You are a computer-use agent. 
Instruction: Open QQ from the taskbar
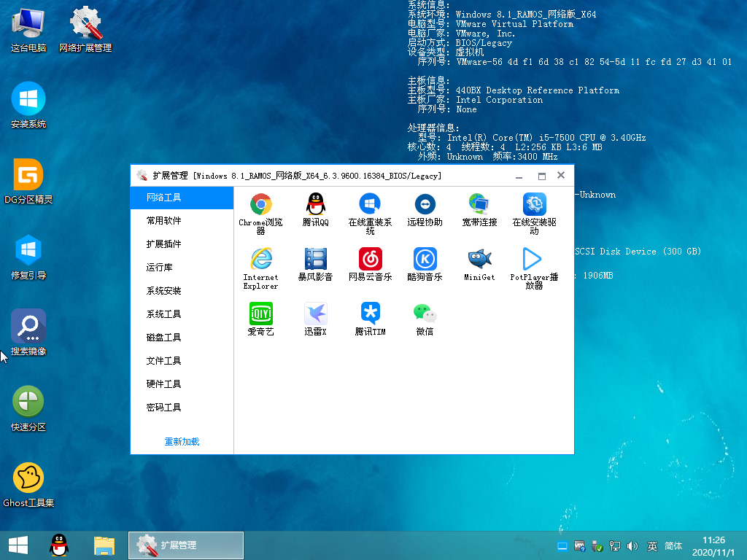59,545
